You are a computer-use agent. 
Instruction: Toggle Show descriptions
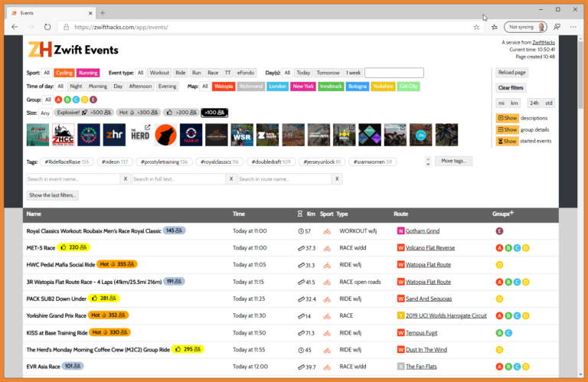point(508,118)
